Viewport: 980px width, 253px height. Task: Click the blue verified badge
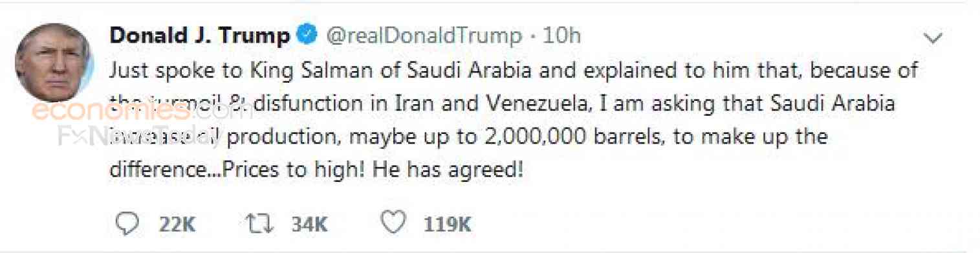point(306,35)
